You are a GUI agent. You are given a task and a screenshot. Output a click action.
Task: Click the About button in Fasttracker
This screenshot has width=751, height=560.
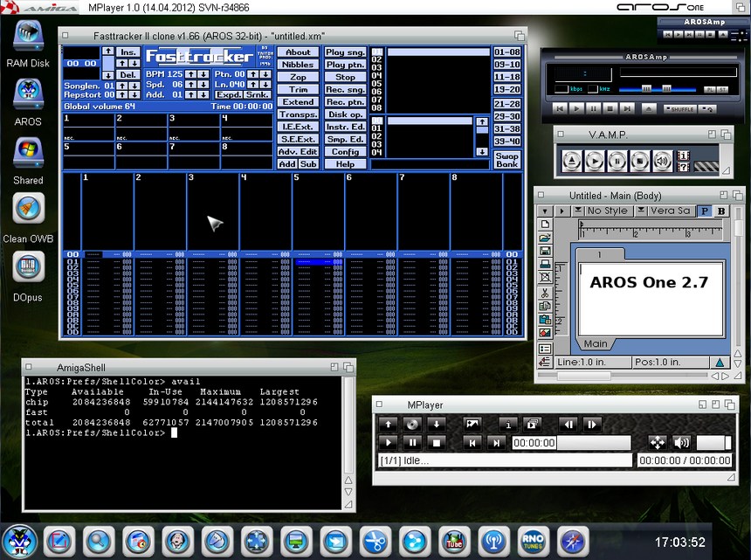(298, 52)
